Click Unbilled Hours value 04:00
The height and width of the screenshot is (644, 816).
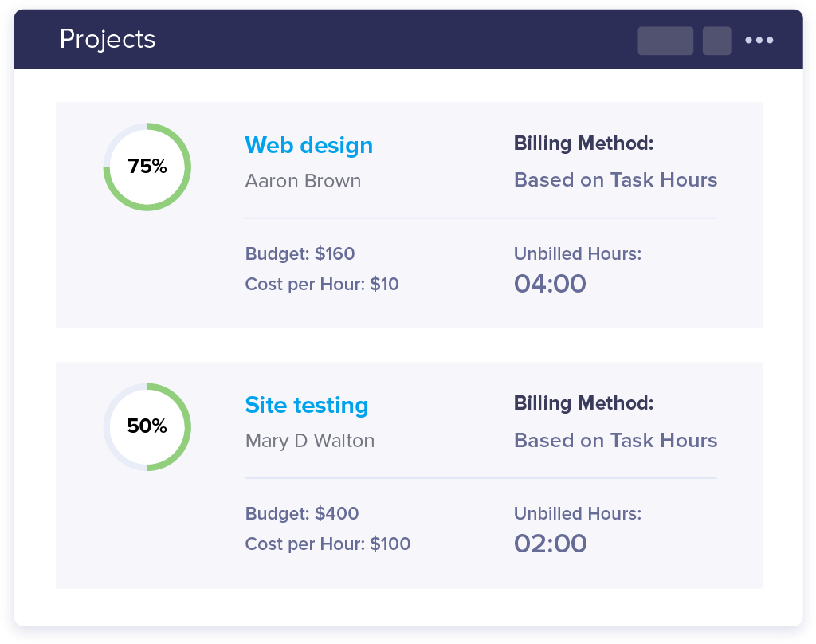click(x=550, y=283)
